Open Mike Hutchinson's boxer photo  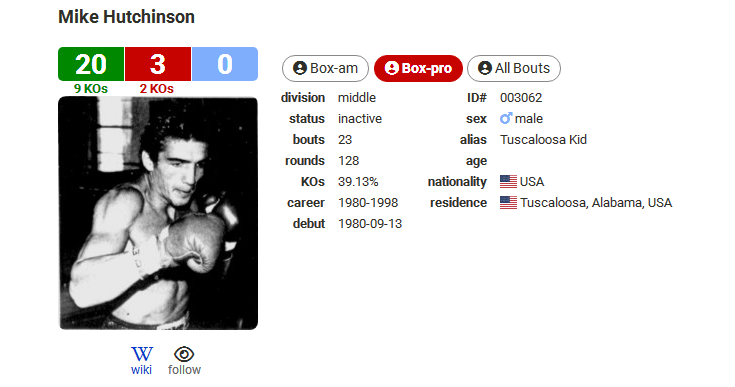[158, 213]
